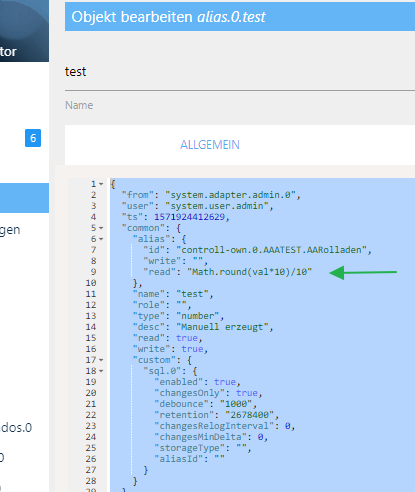
Task: Collapse the "sql.0" block fold arrow at line 18
Action: coord(101,371)
